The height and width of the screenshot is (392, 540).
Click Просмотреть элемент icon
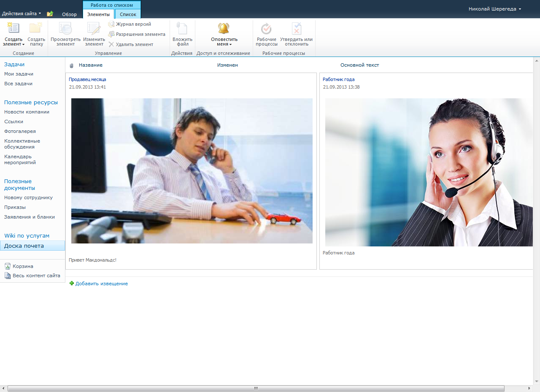click(x=65, y=28)
